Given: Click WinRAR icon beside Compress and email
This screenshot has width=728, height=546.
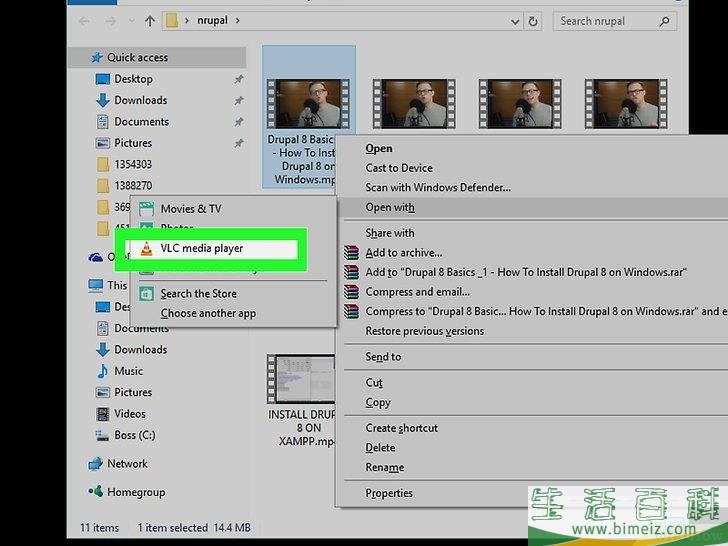Looking at the screenshot, I should click(x=351, y=292).
